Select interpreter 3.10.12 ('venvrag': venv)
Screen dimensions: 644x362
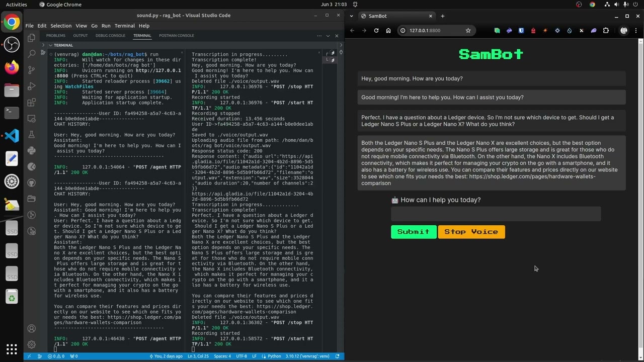(x=307, y=356)
